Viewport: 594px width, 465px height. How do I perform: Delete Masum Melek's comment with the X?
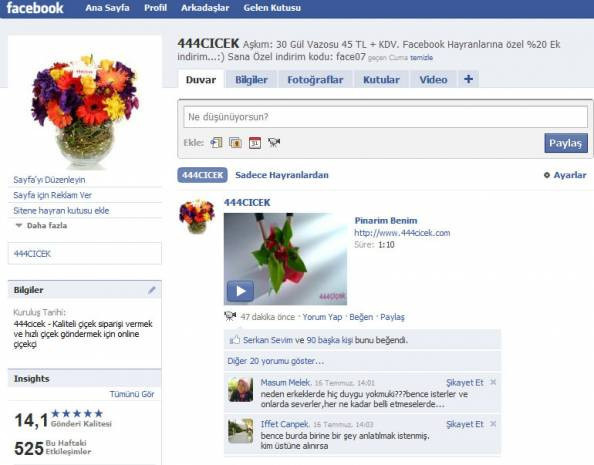(x=493, y=382)
